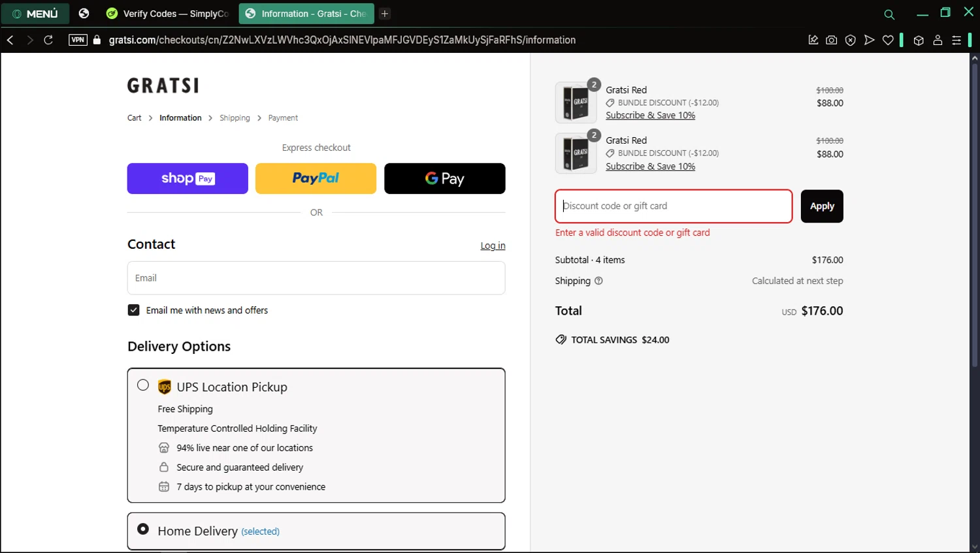Image resolution: width=980 pixels, height=553 pixels.
Task: Open the ad blocker shield icon
Action: (851, 40)
